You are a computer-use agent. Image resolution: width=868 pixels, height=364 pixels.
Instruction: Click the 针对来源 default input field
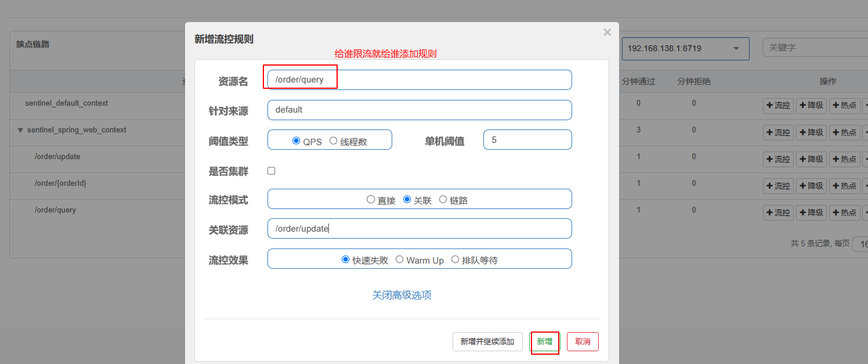[419, 110]
